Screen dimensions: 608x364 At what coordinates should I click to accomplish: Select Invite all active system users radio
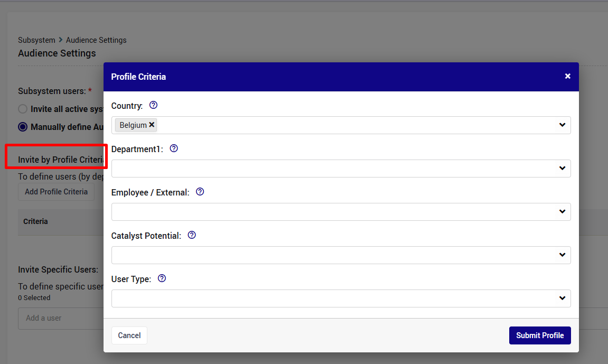[x=23, y=109]
